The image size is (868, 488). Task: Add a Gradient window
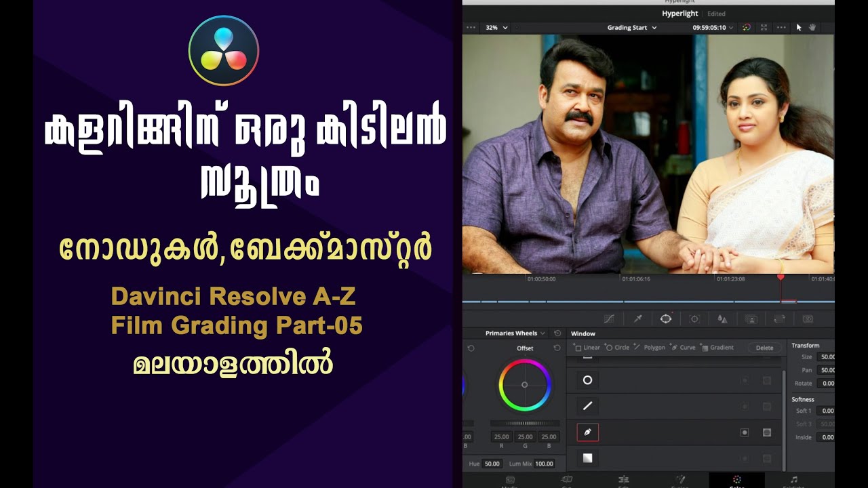717,348
